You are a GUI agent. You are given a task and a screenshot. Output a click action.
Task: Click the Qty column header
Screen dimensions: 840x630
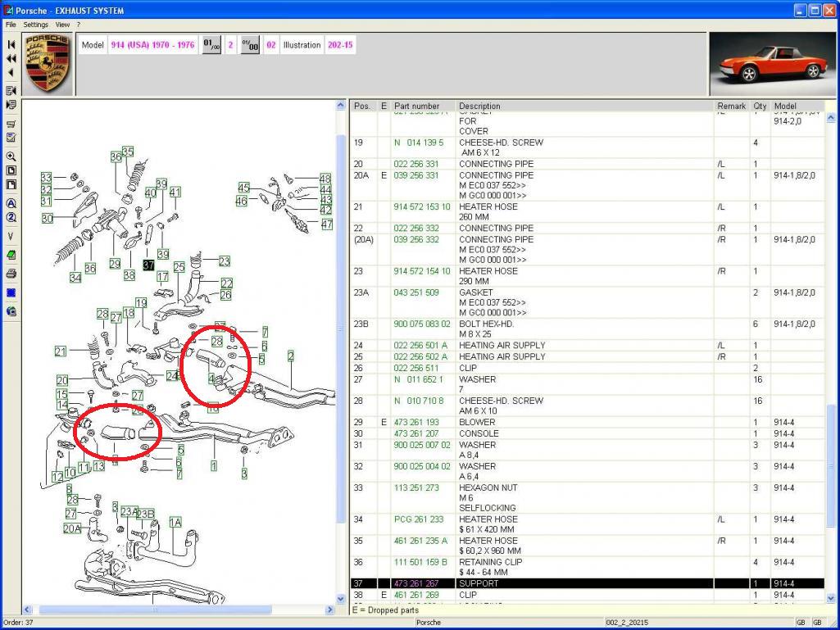(x=760, y=106)
